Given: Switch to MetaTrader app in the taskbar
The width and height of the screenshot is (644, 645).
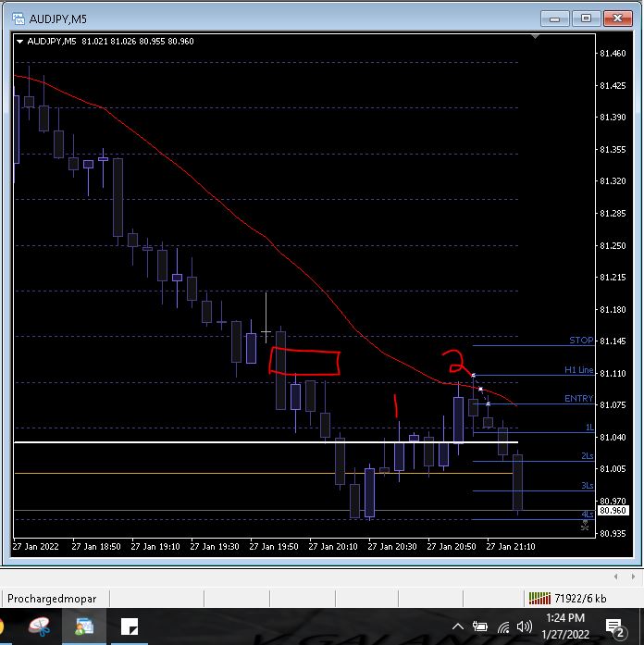Looking at the screenshot, I should (85, 626).
